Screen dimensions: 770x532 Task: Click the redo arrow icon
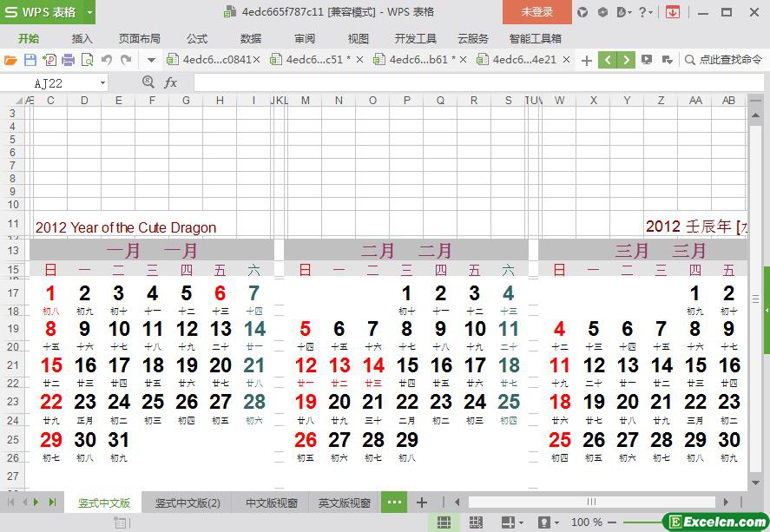tap(126, 60)
